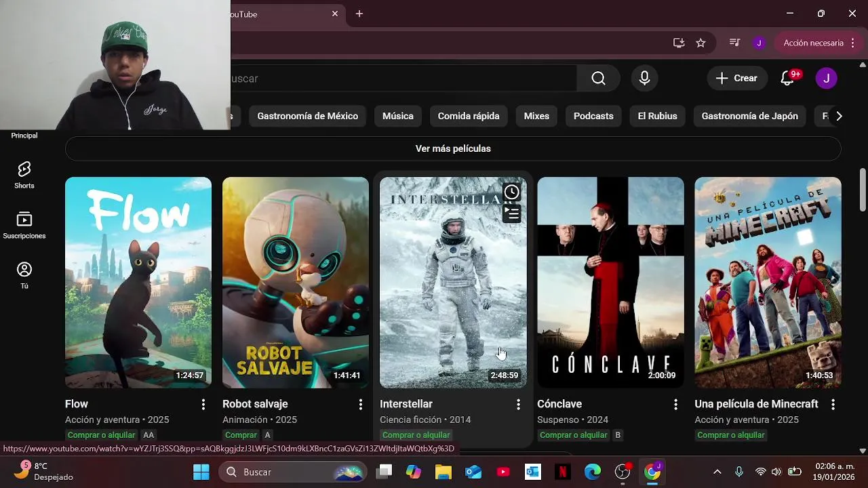This screenshot has height=488, width=868.
Task: Click the magnifier search button
Action: pyautogui.click(x=598, y=79)
